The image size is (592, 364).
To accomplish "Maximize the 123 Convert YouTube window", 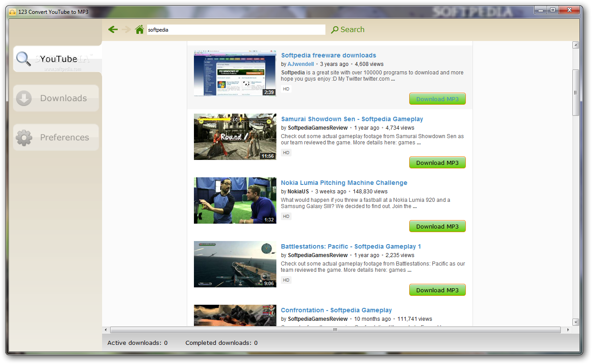I will tap(553, 10).
